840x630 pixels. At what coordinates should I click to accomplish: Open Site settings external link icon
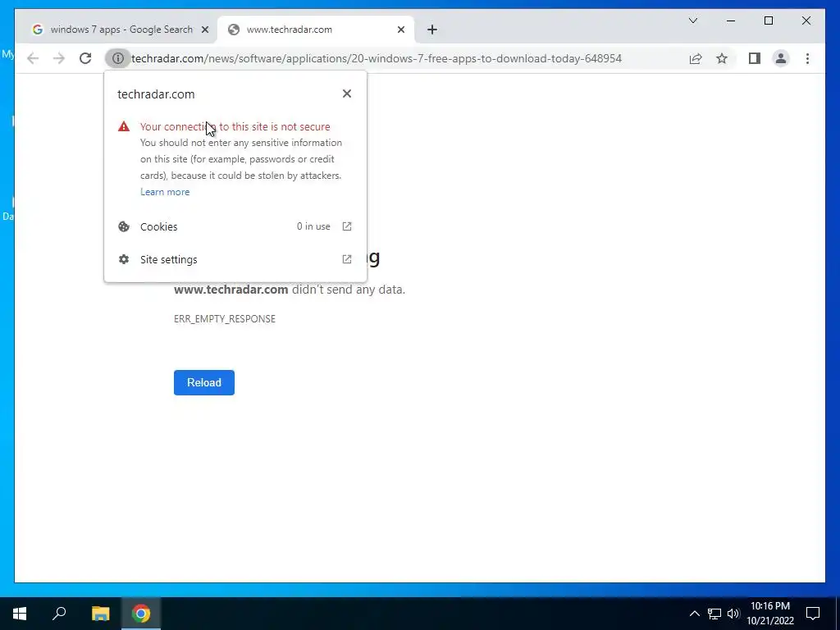click(347, 259)
